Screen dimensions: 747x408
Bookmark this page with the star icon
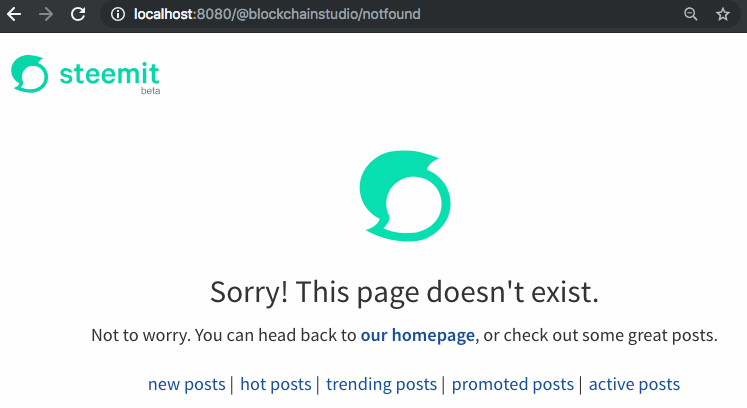pos(723,14)
